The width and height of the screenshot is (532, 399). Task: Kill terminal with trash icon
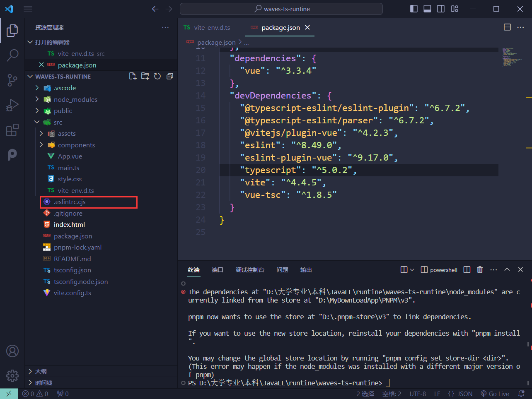tap(480, 269)
